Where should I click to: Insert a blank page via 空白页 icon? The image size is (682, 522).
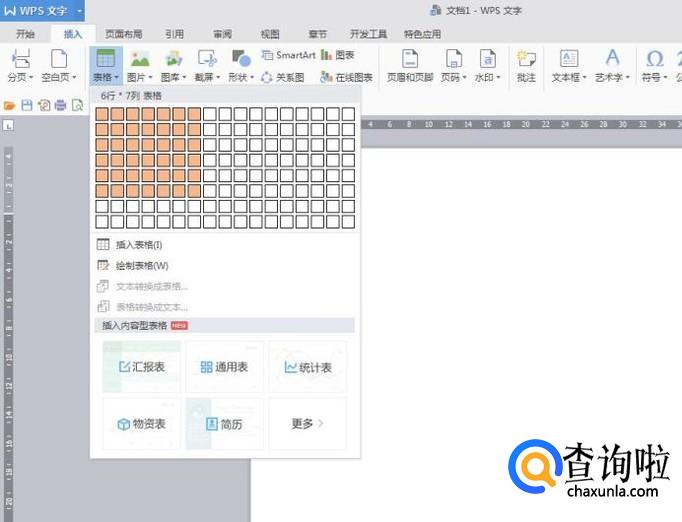(59, 58)
